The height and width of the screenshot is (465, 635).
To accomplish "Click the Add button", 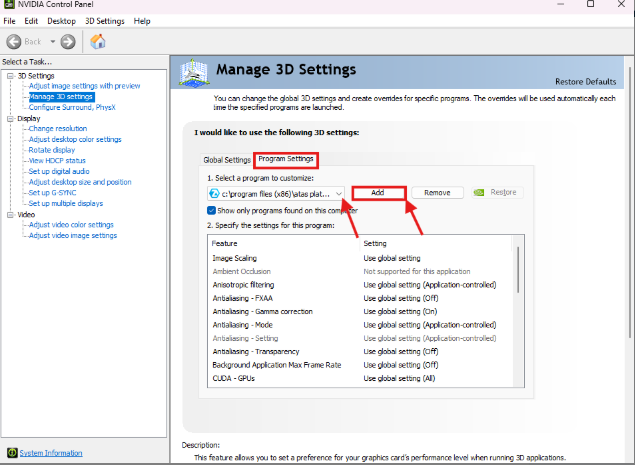I will click(x=378, y=192).
